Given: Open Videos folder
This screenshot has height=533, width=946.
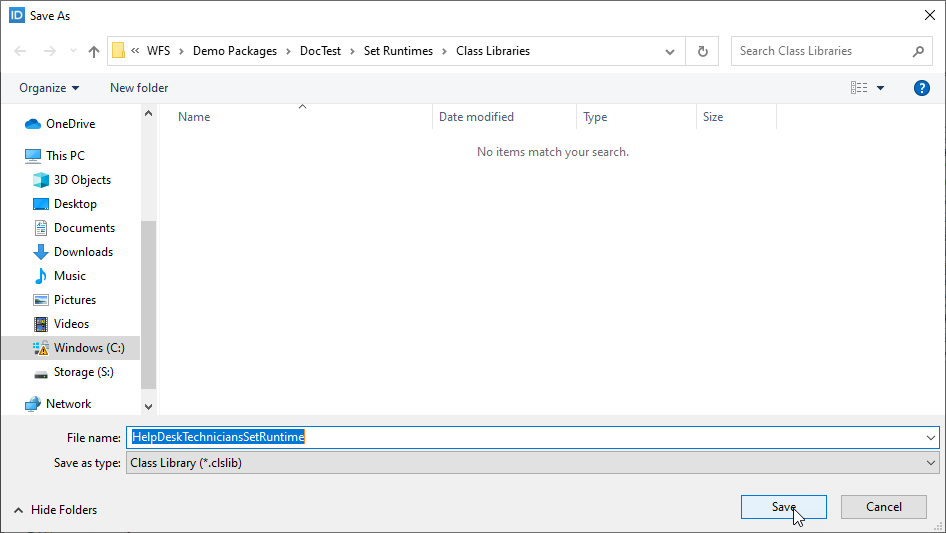Looking at the screenshot, I should click(x=71, y=324).
